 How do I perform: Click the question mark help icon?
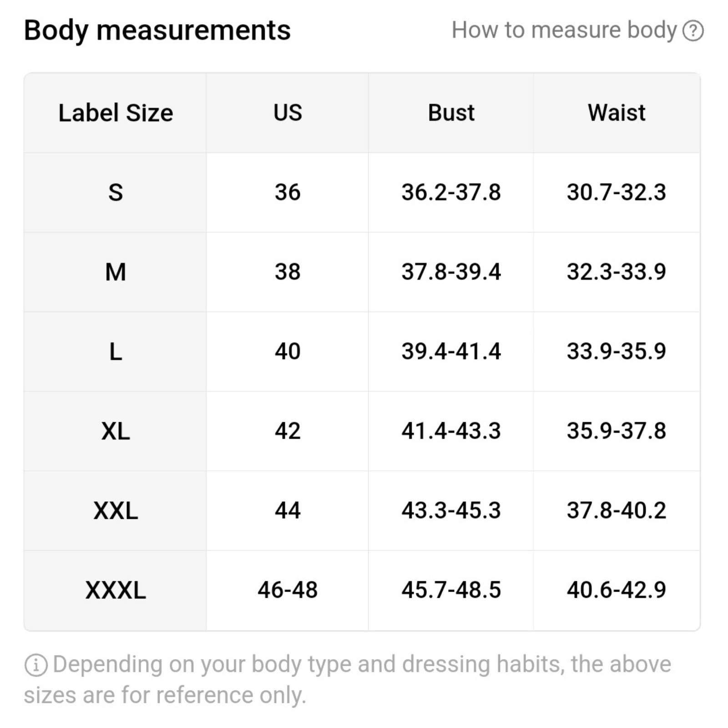693,31
